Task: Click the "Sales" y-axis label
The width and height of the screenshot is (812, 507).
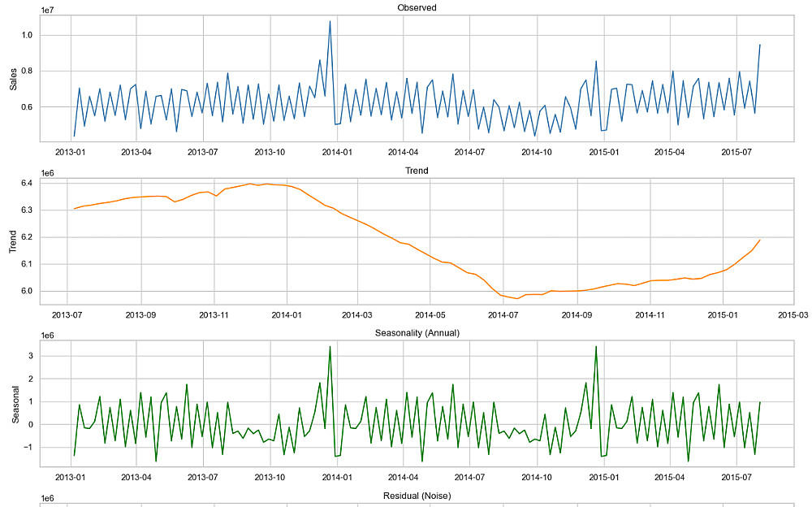Action: (x=14, y=80)
